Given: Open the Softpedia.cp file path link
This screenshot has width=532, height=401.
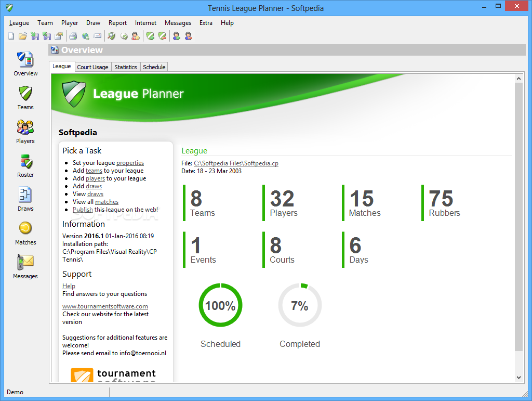Looking at the screenshot, I should click(236, 163).
